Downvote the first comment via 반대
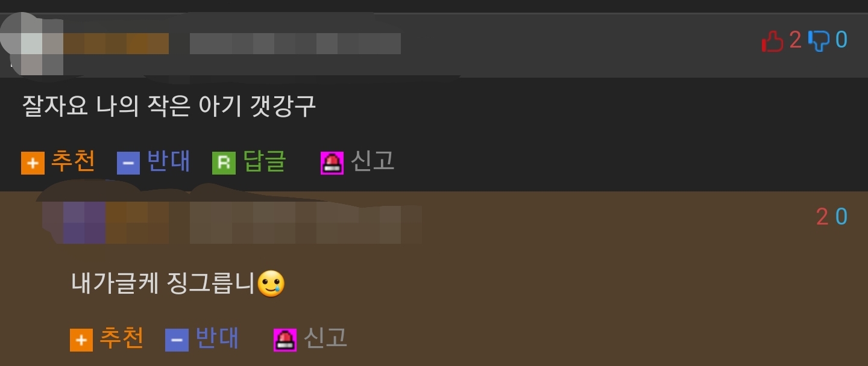Image resolution: width=868 pixels, height=366 pixels. click(169, 161)
